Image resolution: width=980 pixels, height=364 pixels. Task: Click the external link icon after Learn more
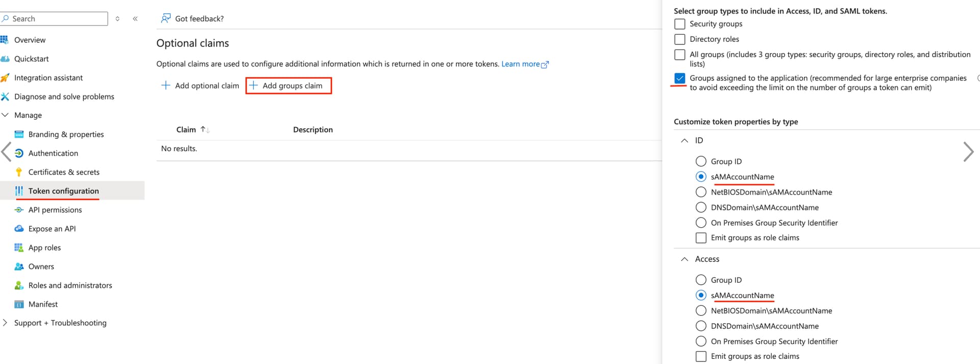[545, 64]
